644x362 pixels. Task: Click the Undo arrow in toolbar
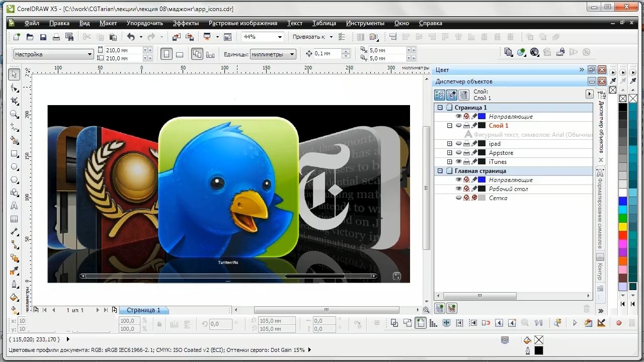click(x=131, y=37)
